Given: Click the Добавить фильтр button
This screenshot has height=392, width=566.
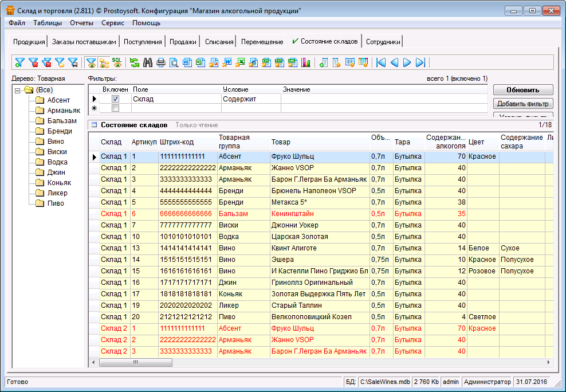Looking at the screenshot, I should pos(523,104).
